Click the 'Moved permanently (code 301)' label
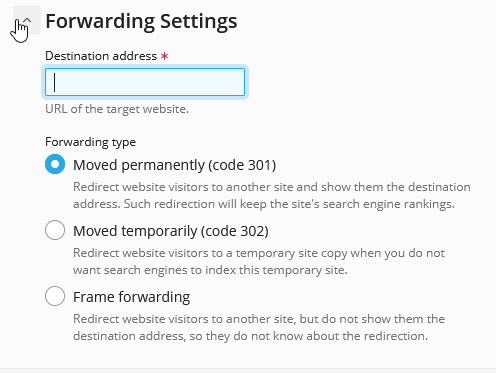Image resolution: width=496 pixels, height=373 pixels. (175, 165)
